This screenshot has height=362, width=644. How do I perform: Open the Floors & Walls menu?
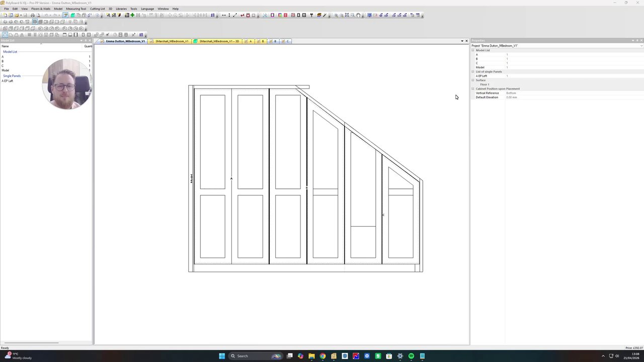point(41,9)
